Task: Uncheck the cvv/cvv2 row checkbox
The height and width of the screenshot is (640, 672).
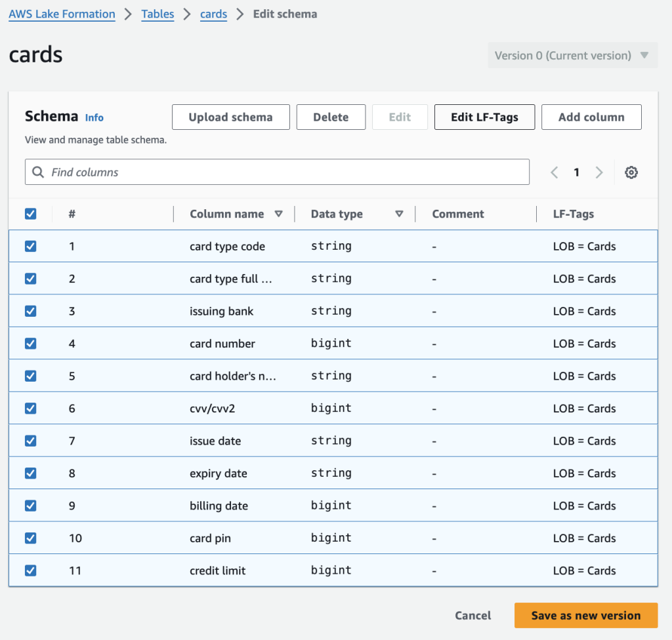Action: coord(30,409)
